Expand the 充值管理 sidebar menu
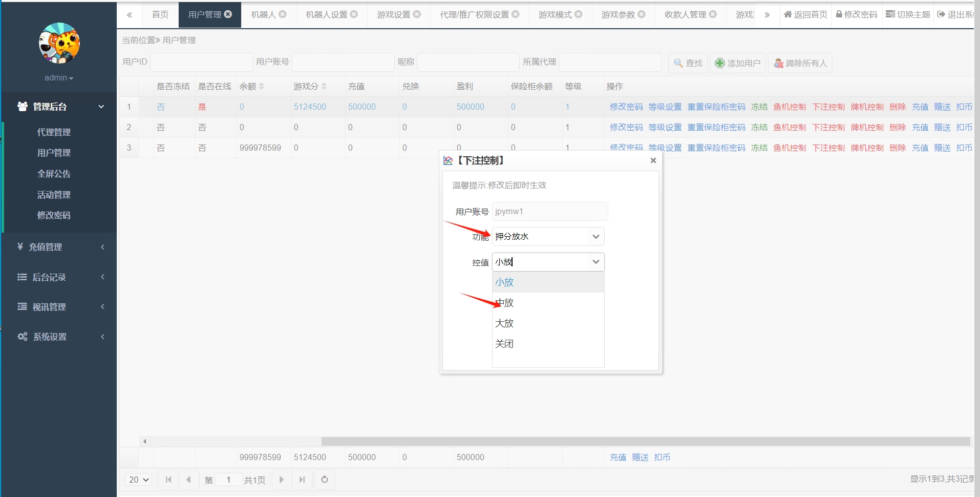Image resolution: width=980 pixels, height=497 pixels. click(x=59, y=247)
